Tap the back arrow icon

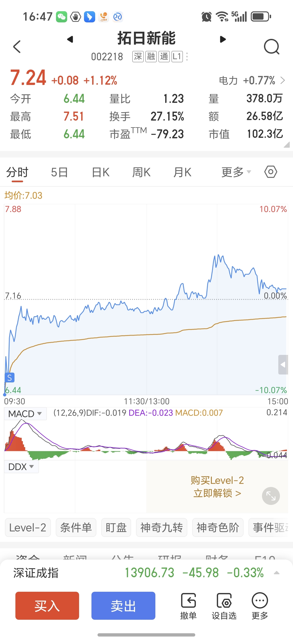17,47
